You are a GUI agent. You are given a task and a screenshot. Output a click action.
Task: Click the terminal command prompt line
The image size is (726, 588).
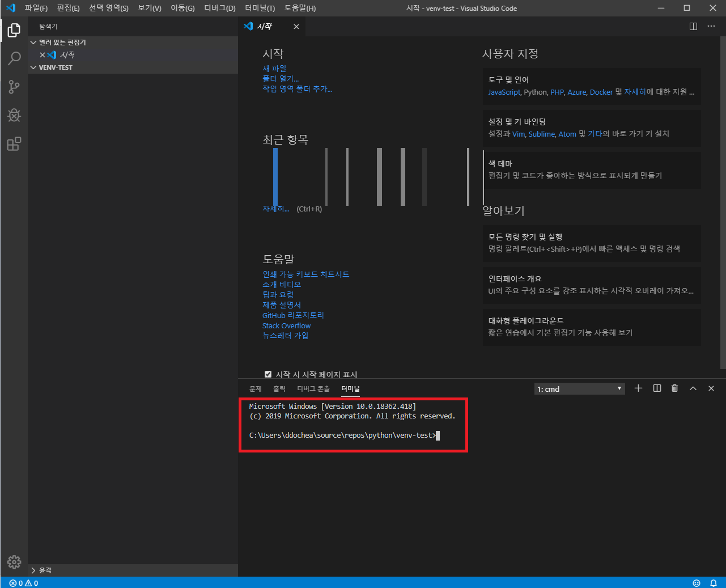point(345,435)
